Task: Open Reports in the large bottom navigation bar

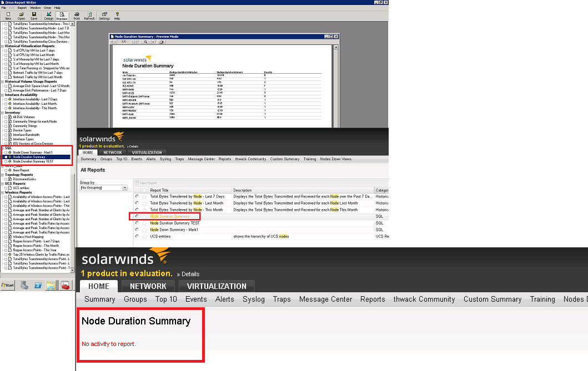Action: pos(373,299)
